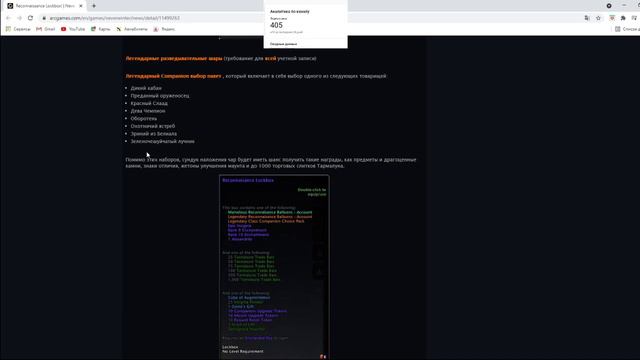Open the Reconnaissance Lockbox tooltip image

click(x=274, y=267)
